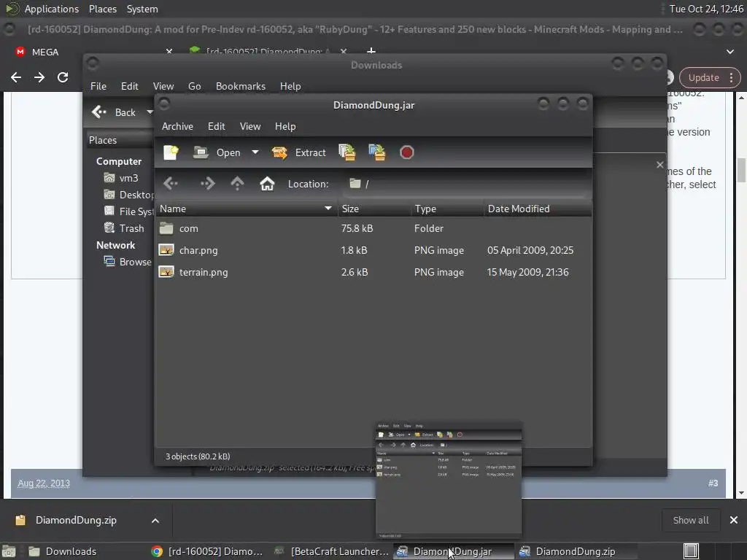Viewport: 747px width, 560px height.
Task: Switch to the MEGA browser tab
Action: click(45, 52)
